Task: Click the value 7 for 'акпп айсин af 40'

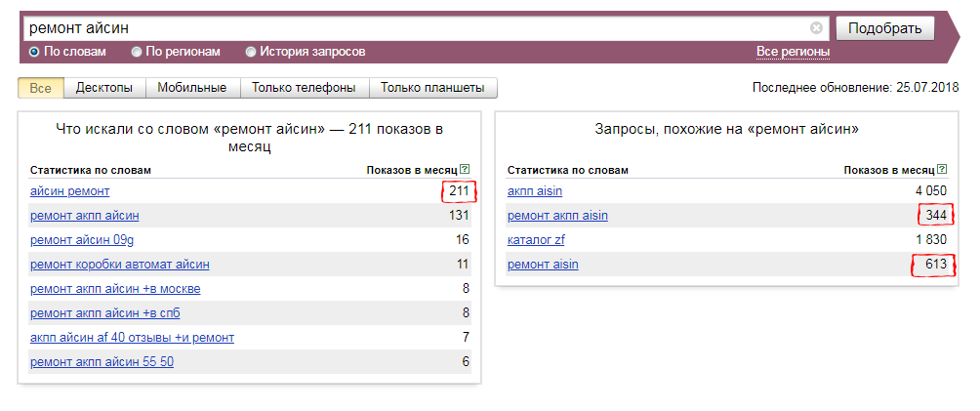Action: pos(466,338)
